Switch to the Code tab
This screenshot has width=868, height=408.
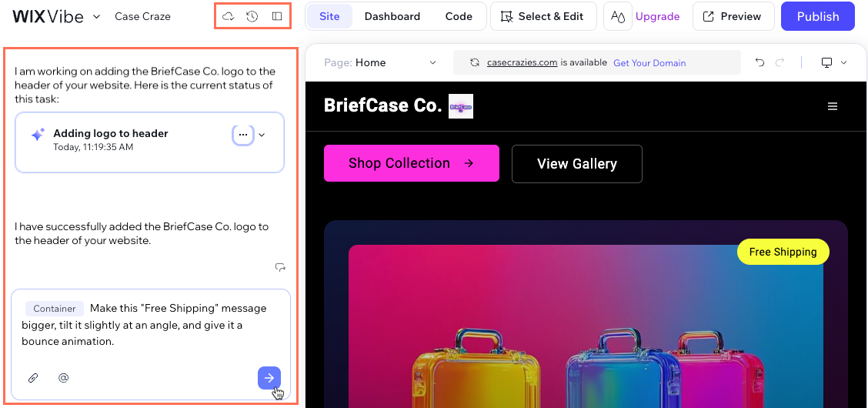[459, 17]
